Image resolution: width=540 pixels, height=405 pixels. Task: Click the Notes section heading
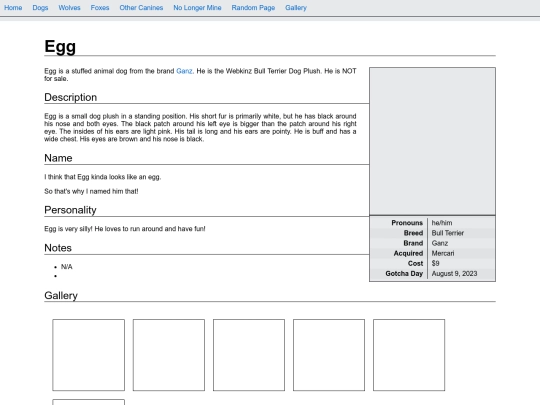click(x=58, y=248)
